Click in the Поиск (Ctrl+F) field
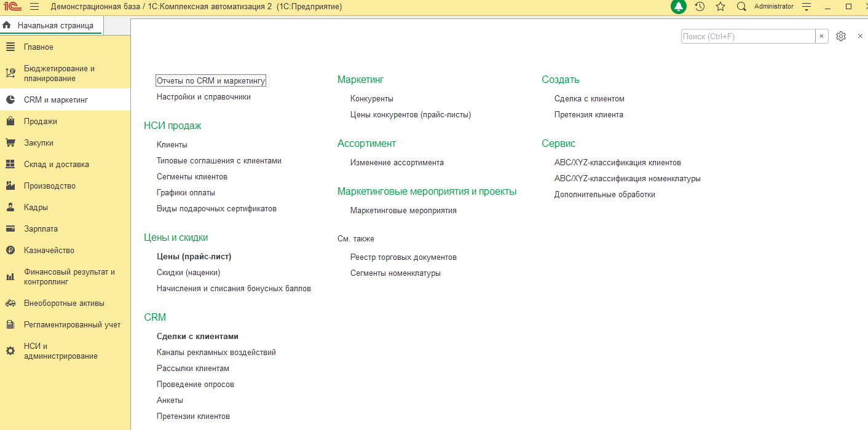Screen dimensions: 868x430 [x=748, y=36]
